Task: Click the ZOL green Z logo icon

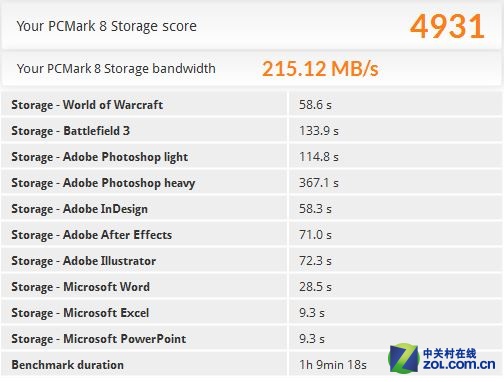Action: (x=404, y=359)
